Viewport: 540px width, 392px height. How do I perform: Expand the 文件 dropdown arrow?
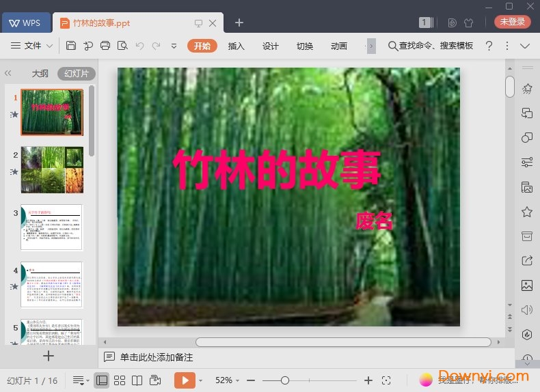pos(50,46)
